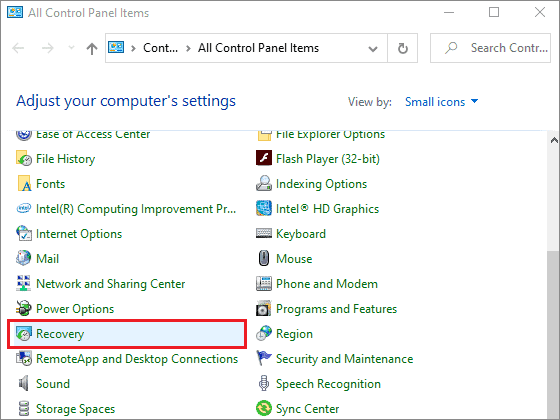Open the Security and Maintenance link
The width and height of the screenshot is (560, 420).
[345, 359]
